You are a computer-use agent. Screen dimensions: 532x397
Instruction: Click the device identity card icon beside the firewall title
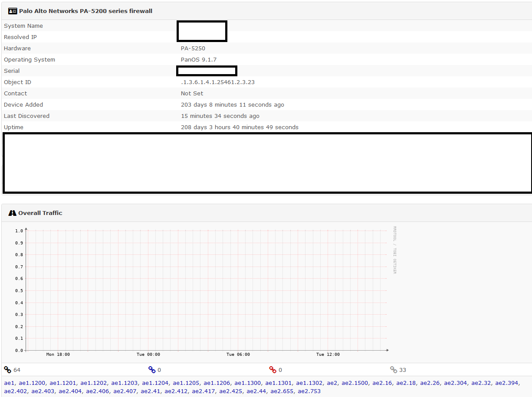point(12,11)
